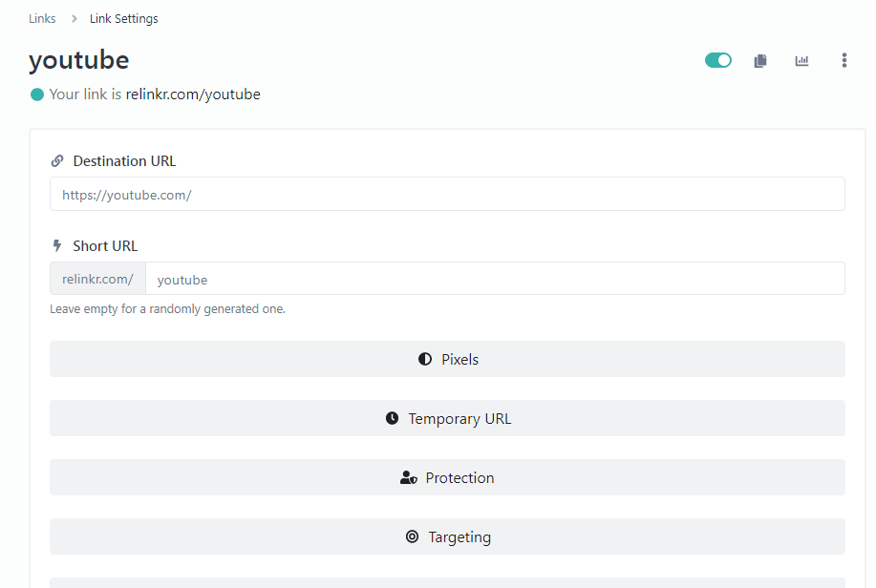The width and height of the screenshot is (876, 588).
Task: Click 'Leave empty for a randomly generated one' hint
Action: click(x=167, y=309)
